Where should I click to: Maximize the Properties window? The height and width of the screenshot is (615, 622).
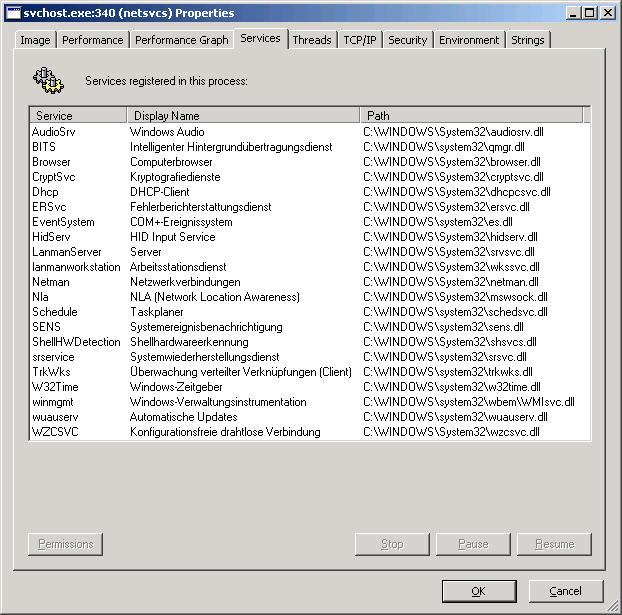tap(589, 13)
